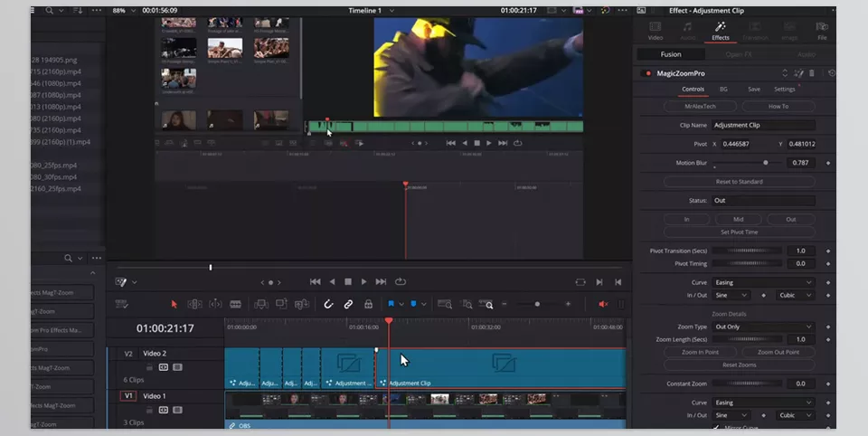Image resolution: width=868 pixels, height=436 pixels.
Task: Open the Sine dropdown under Pivot Timing
Action: (x=731, y=295)
